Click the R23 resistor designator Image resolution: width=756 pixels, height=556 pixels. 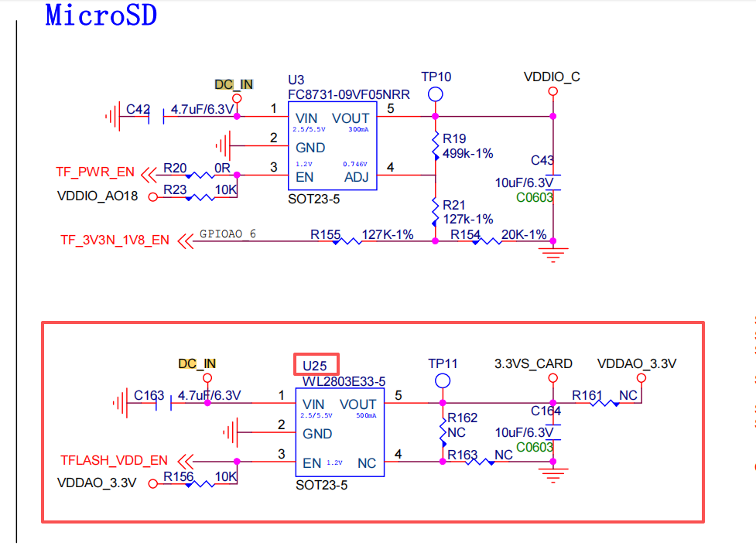[175, 189]
